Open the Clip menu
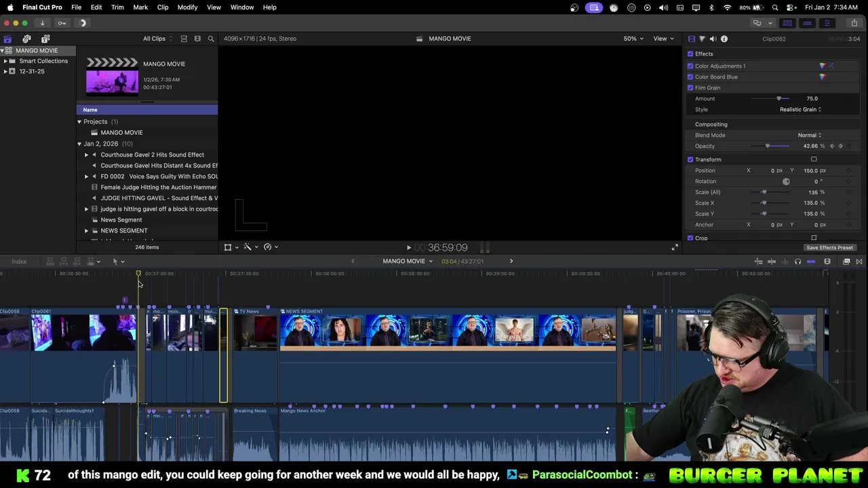 [x=163, y=7]
